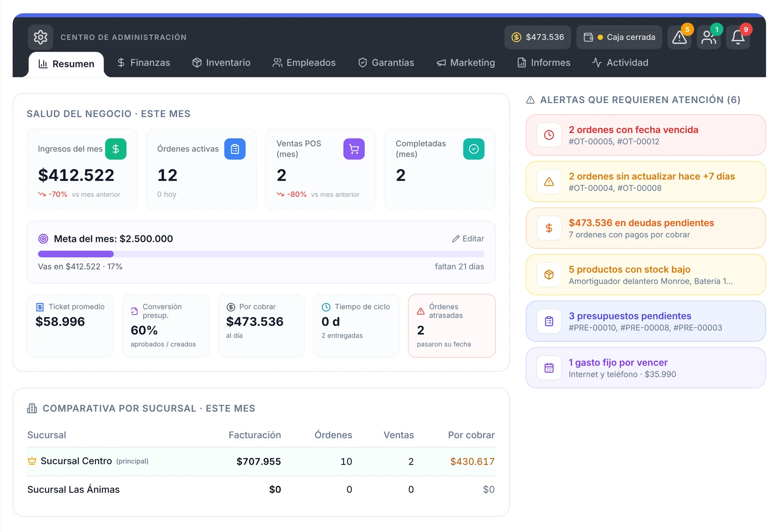Click the Meta del mes progress bar
The height and width of the screenshot is (532, 782).
261,254
